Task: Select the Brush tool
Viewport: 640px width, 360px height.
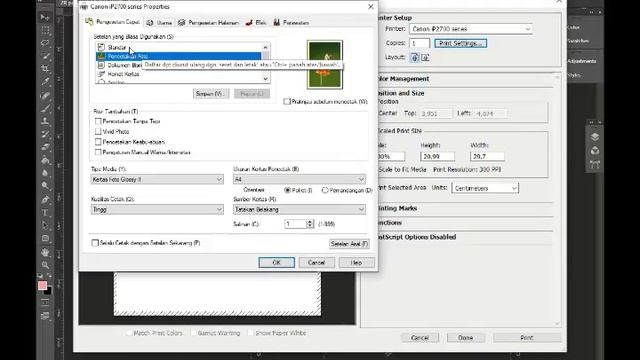Action: click(x=45, y=108)
